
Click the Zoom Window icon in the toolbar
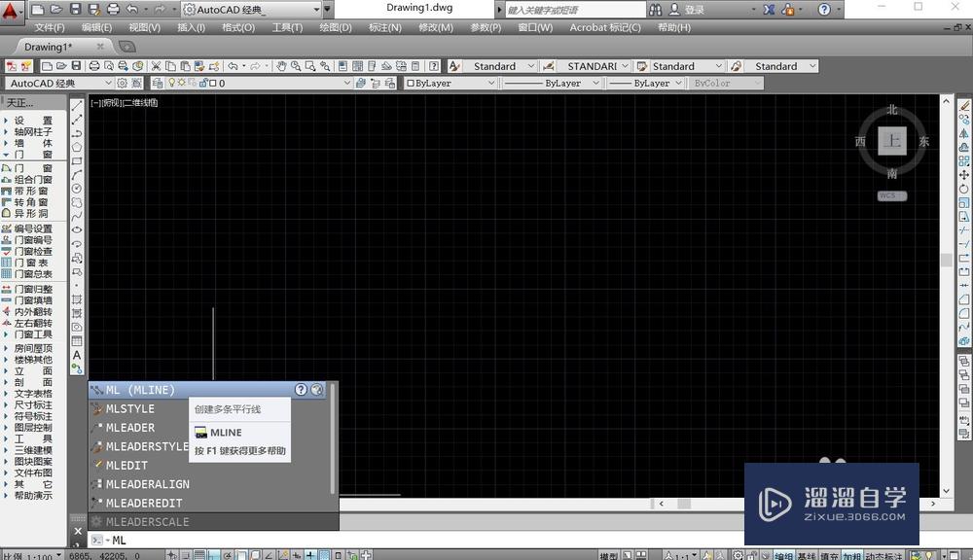tap(310, 66)
